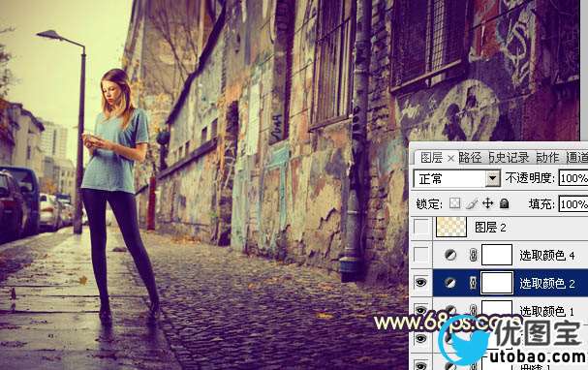Image resolution: width=588 pixels, height=370 pixels.
Task: Switch to the 路径 tab
Action: [x=470, y=158]
